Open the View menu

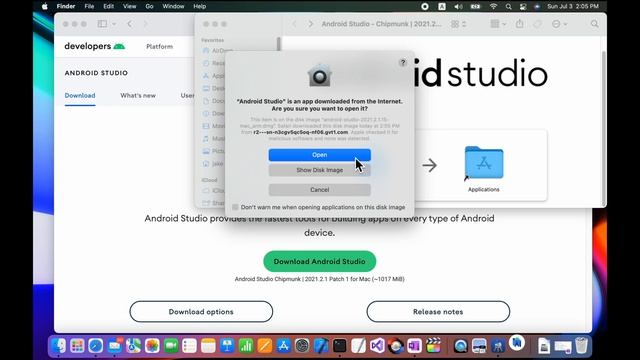click(x=129, y=6)
